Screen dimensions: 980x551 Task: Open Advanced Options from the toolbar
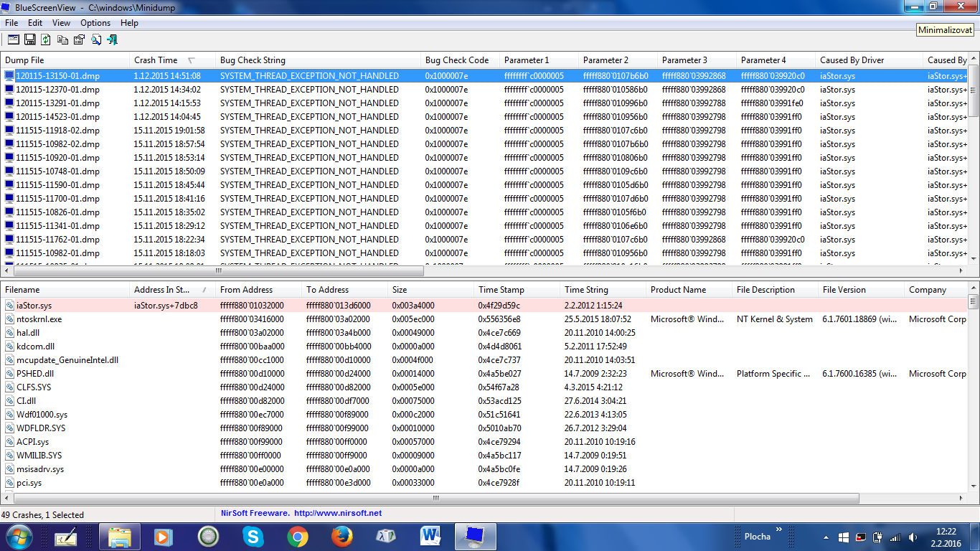pos(13,39)
